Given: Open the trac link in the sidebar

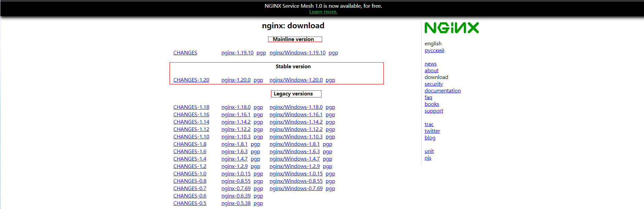Looking at the screenshot, I should (429, 124).
